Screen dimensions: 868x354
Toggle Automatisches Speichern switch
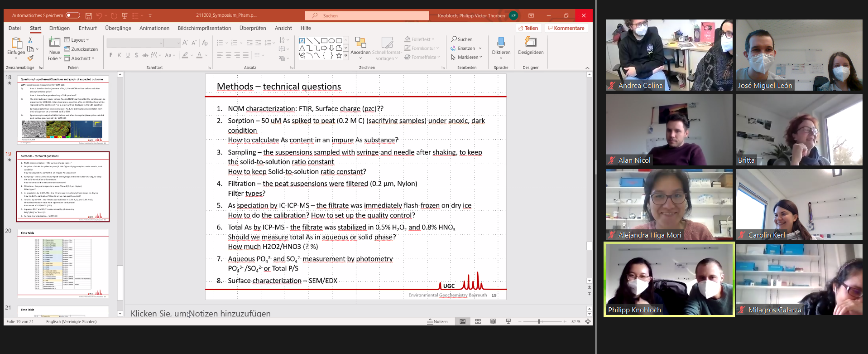point(72,15)
